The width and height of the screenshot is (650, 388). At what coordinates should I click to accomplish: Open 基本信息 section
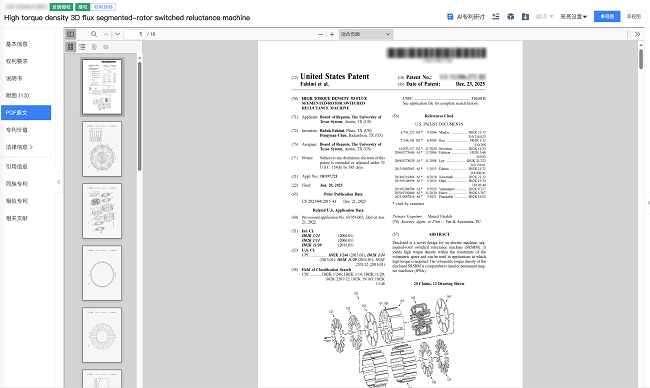[x=17, y=44]
